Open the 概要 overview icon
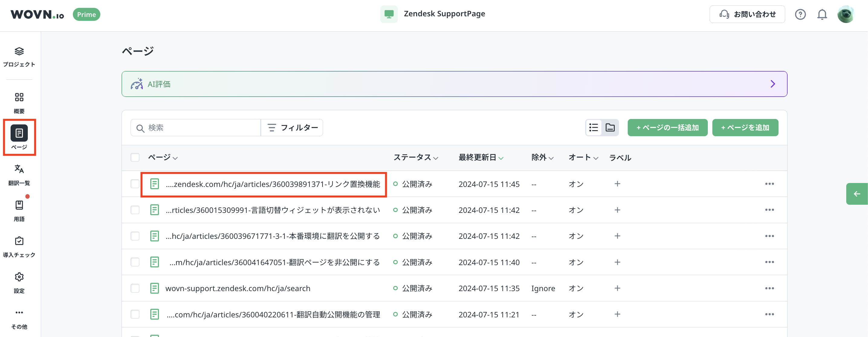The height and width of the screenshot is (337, 868). (19, 98)
